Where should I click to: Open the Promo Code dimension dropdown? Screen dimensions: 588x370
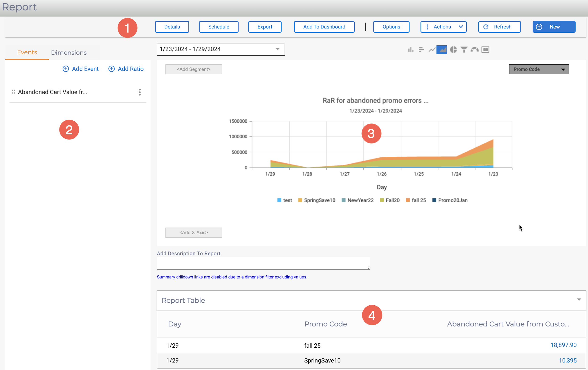pyautogui.click(x=539, y=69)
